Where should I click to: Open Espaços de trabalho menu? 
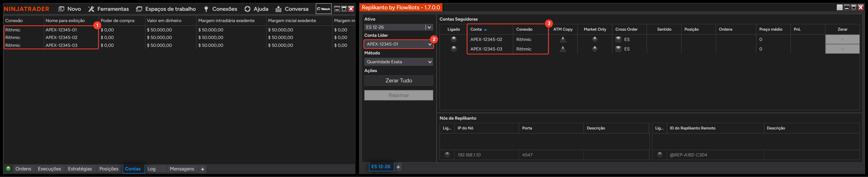[166, 9]
